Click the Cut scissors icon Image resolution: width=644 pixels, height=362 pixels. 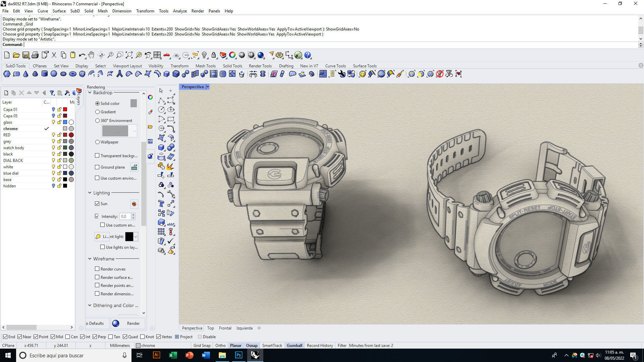click(54, 55)
